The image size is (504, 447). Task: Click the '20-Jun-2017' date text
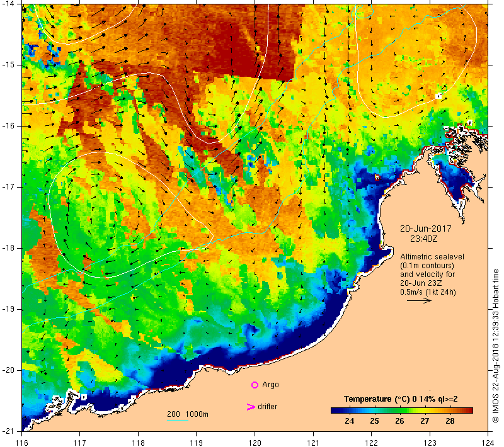426,229
